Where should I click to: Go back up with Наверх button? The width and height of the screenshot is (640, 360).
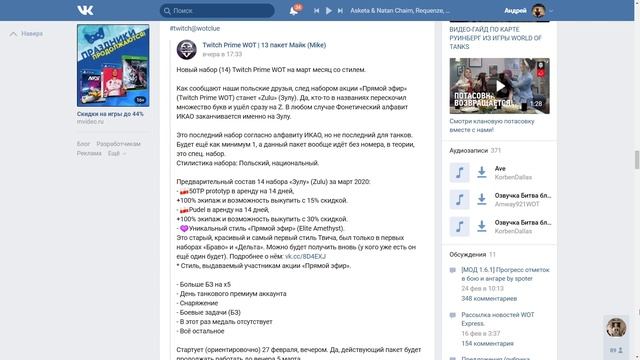point(27,33)
